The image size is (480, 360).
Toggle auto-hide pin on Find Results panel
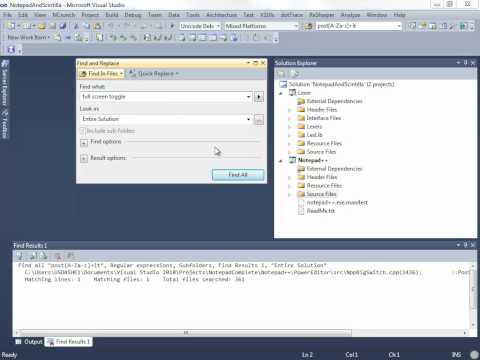coord(465,245)
